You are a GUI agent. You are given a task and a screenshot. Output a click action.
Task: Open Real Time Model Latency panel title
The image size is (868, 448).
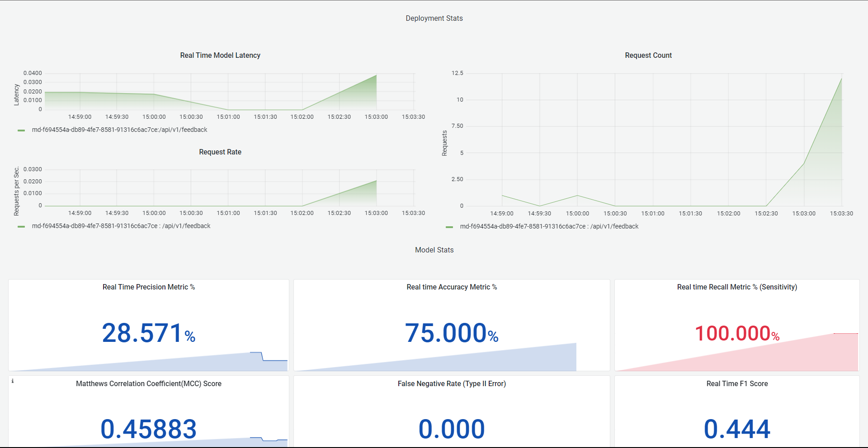point(220,55)
